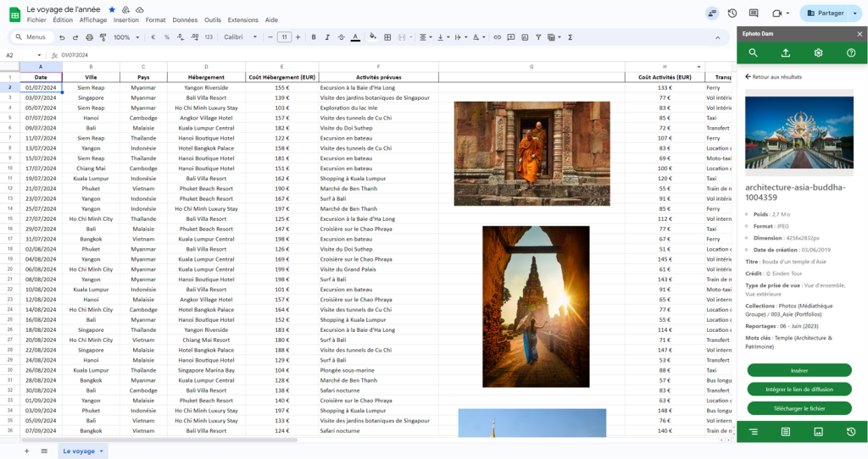Open version history clock icon
This screenshot has width=868, height=459.
click(732, 14)
